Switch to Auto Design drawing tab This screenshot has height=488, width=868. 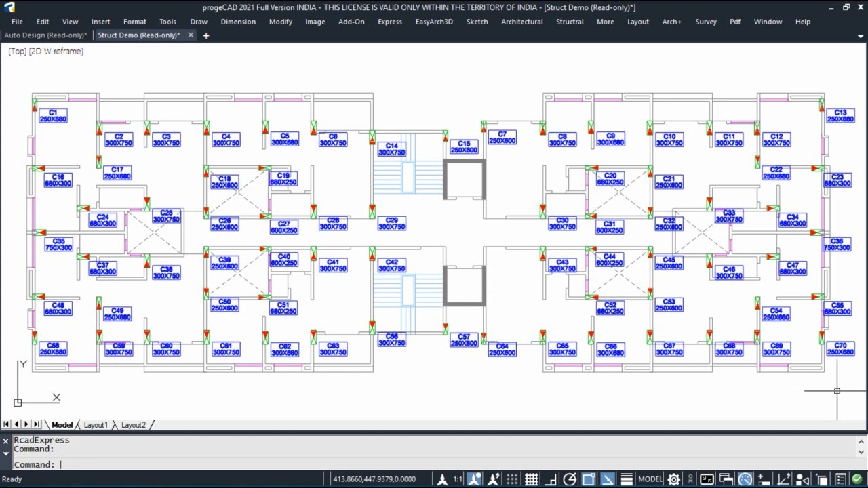[x=45, y=35]
